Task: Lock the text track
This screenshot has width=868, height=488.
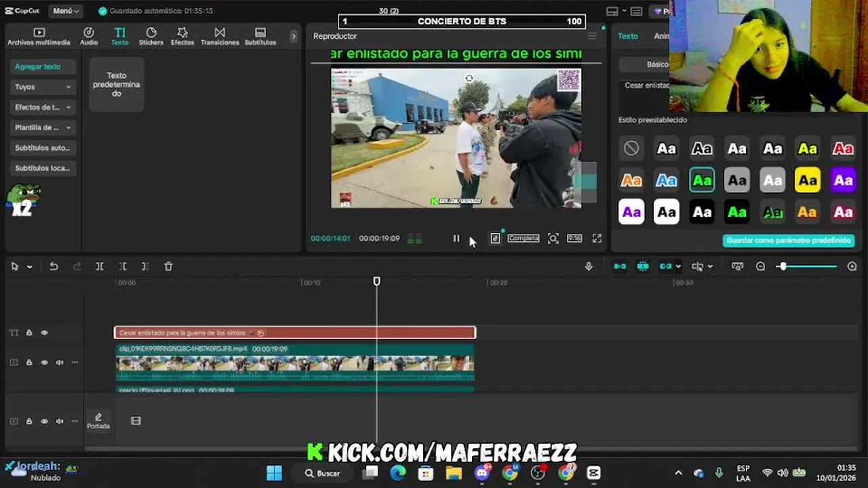Action: click(29, 333)
